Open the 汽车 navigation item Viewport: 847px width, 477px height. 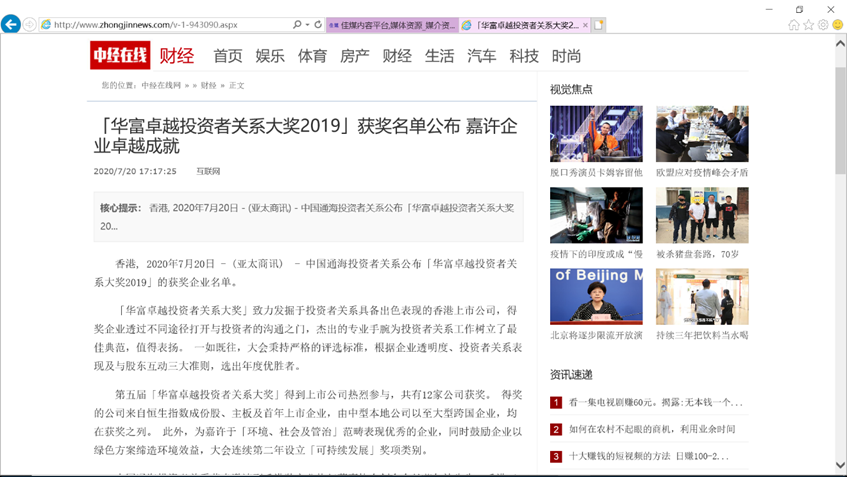pyautogui.click(x=481, y=56)
